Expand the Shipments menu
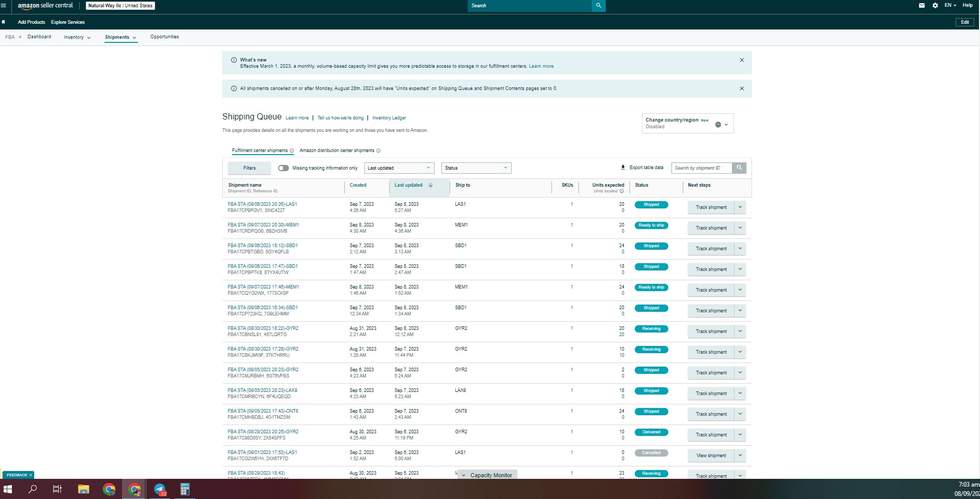The image size is (980, 499). [x=120, y=37]
